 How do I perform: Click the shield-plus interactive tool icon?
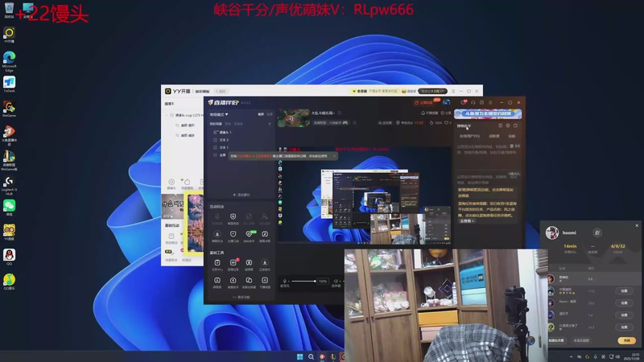click(233, 218)
